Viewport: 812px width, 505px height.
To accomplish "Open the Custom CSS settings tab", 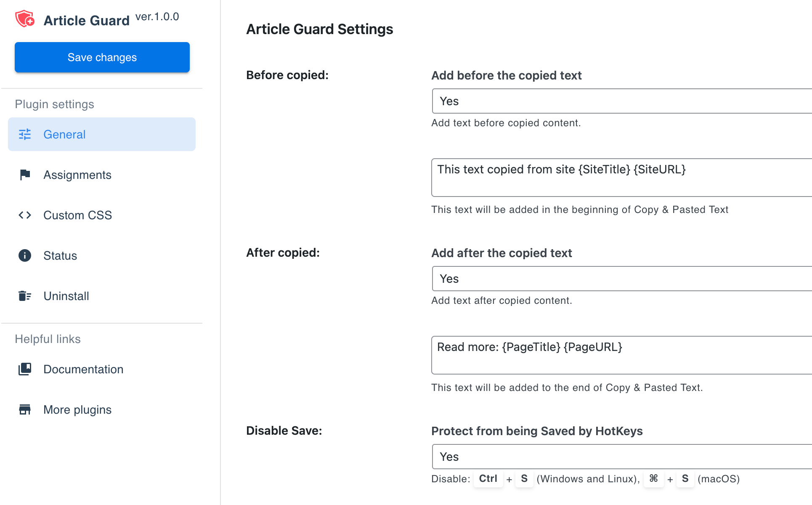I will (77, 215).
